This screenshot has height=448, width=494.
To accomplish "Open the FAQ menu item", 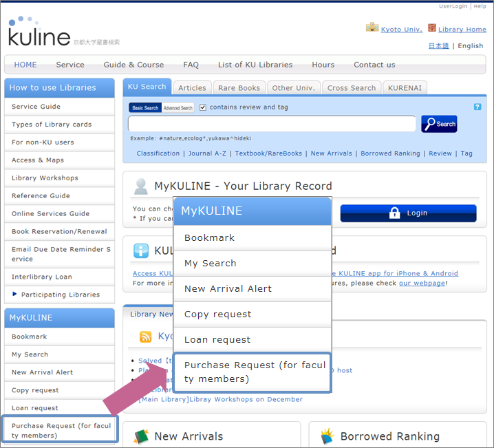I will 191,65.
